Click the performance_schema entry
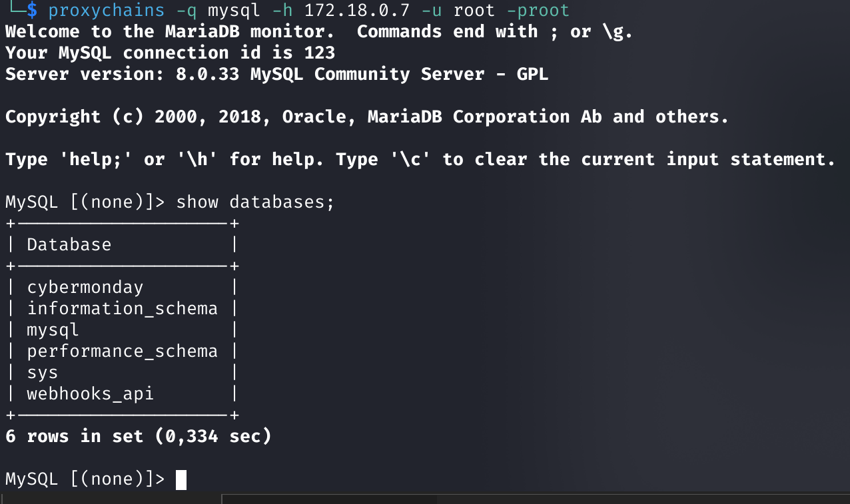The height and width of the screenshot is (504, 850). pyautogui.click(x=122, y=352)
